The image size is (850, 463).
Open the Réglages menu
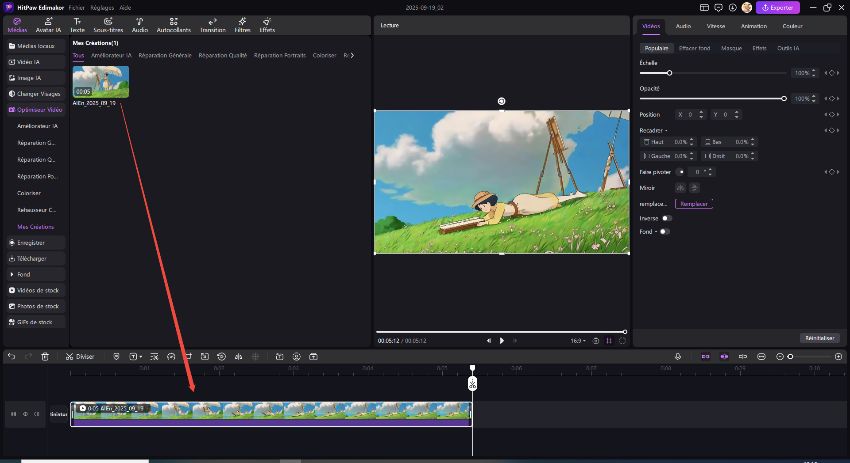(102, 8)
